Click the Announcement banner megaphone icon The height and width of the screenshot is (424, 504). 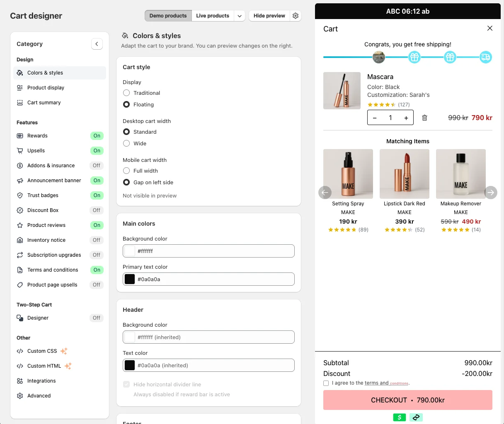click(x=20, y=181)
